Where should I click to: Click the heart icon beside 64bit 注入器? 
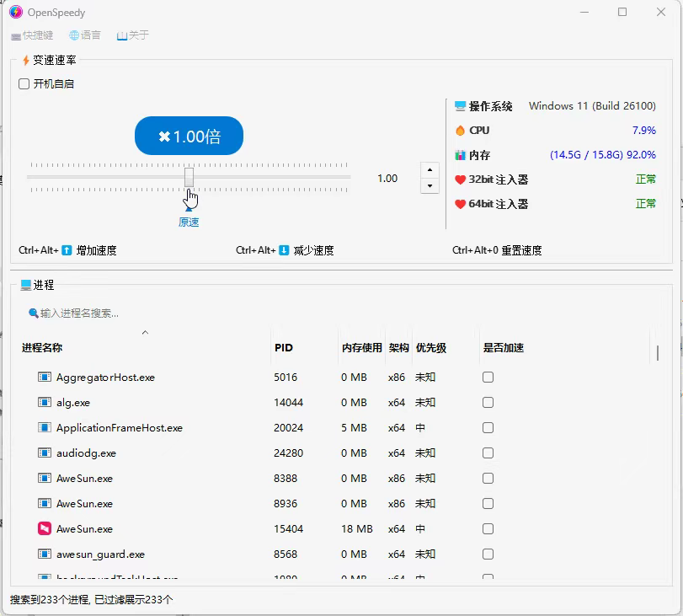pos(462,204)
